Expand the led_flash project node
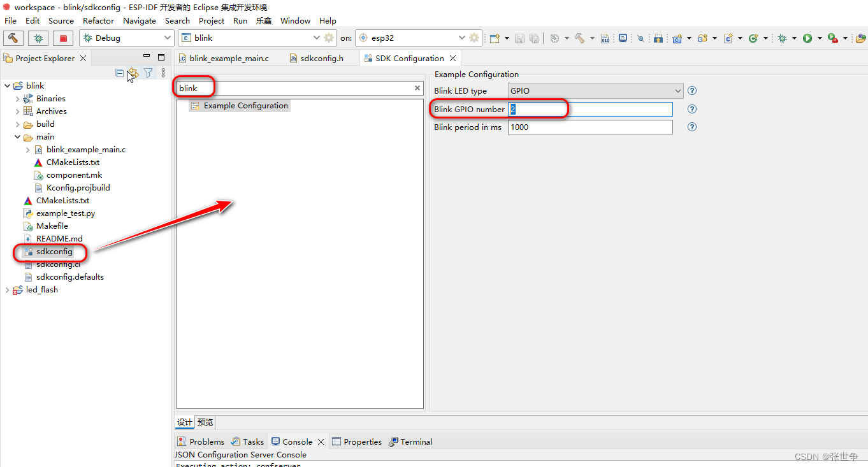Image resolution: width=868 pixels, height=467 pixels. tap(8, 290)
